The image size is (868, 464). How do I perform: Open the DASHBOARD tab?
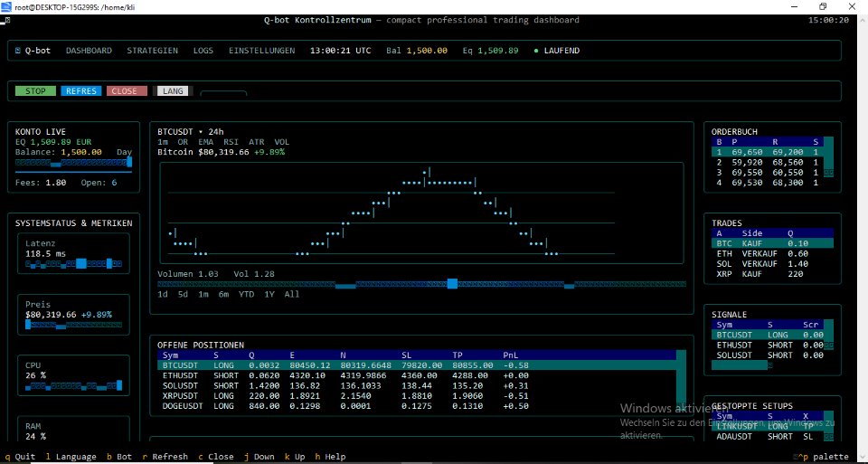point(89,51)
